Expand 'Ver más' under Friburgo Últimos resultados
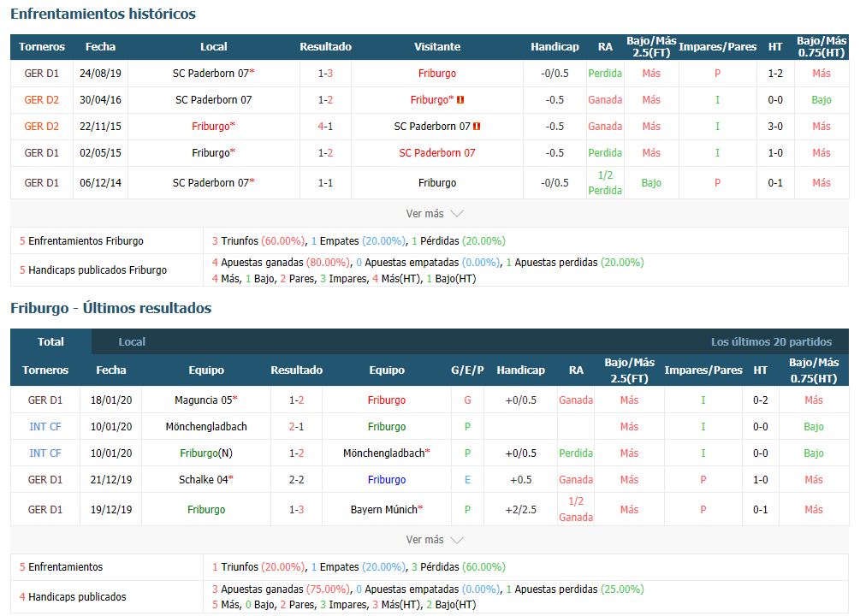The height and width of the screenshot is (616, 860). point(435,540)
